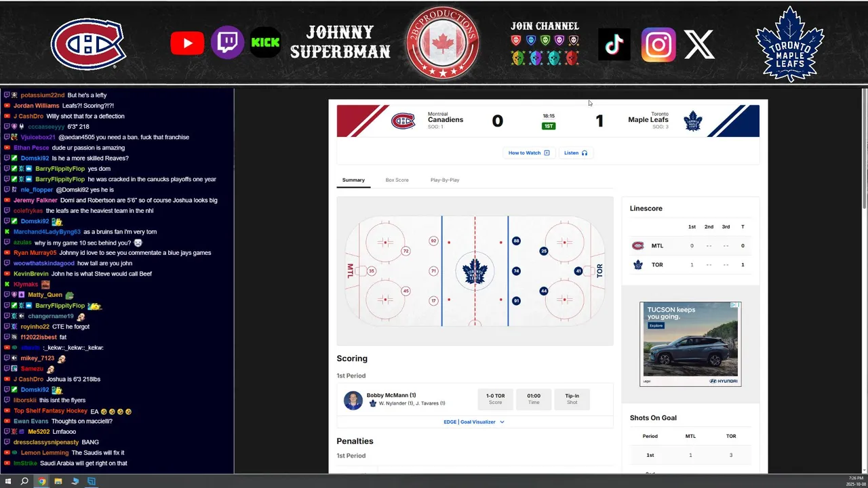The height and width of the screenshot is (488, 868).
Task: Expand the EDGE Goal Visualizer dropdown
Action: (x=474, y=422)
